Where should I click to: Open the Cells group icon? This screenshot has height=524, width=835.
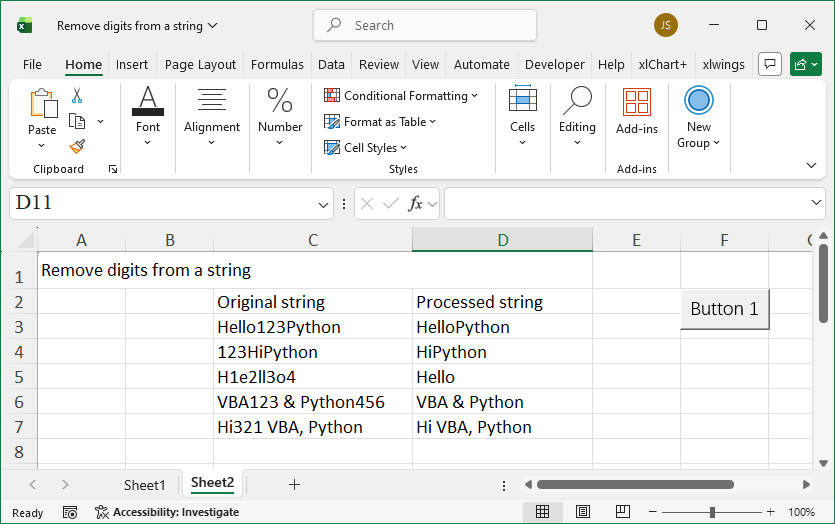522,102
